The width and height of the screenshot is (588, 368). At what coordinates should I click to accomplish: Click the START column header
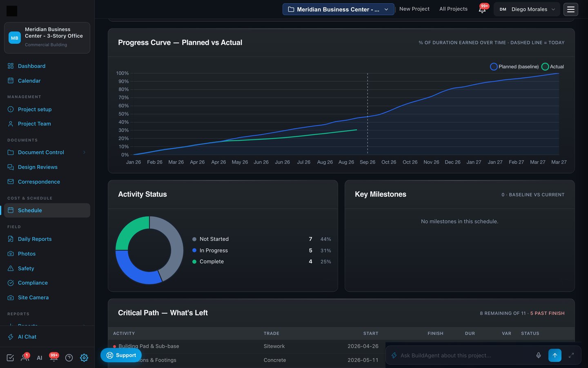[371, 334]
